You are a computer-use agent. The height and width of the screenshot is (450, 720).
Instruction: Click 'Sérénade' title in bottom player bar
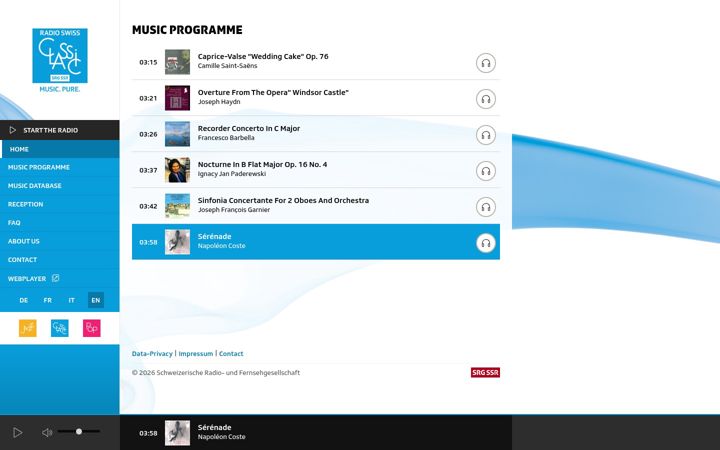(214, 428)
